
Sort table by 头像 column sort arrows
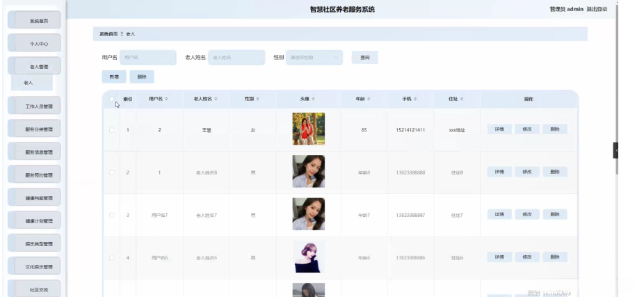click(314, 99)
